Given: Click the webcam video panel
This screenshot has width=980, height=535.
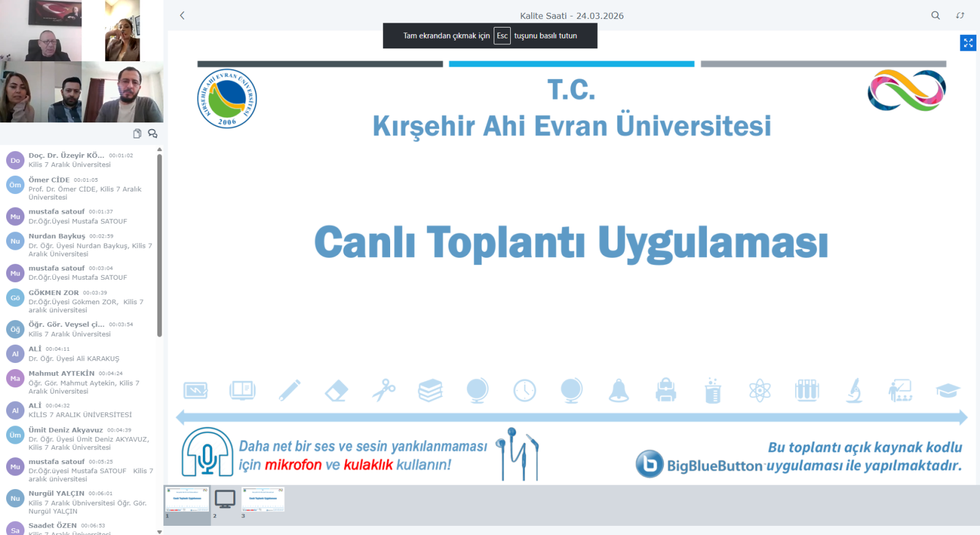Looking at the screenshot, I should pos(81,61).
